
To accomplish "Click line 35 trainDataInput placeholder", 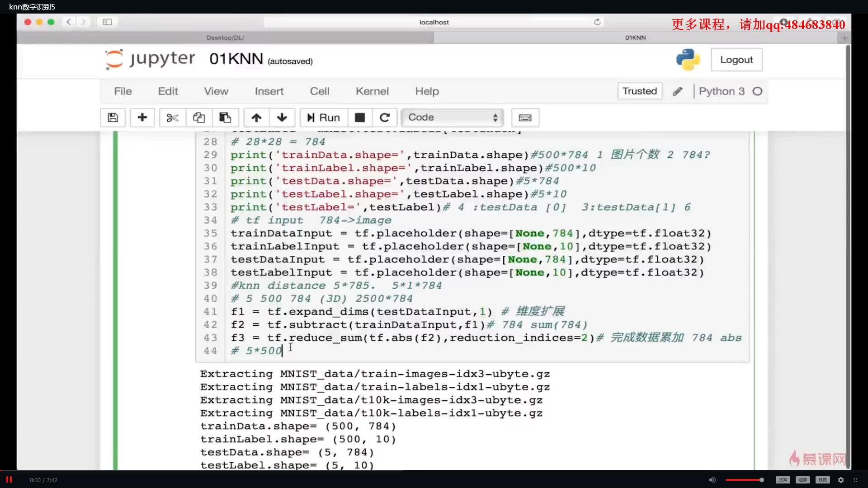I will (x=471, y=233).
